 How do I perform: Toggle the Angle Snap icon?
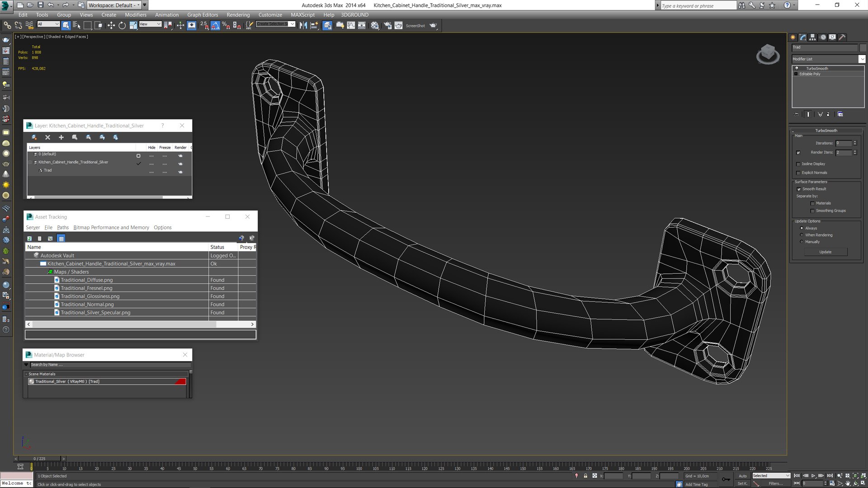click(215, 25)
